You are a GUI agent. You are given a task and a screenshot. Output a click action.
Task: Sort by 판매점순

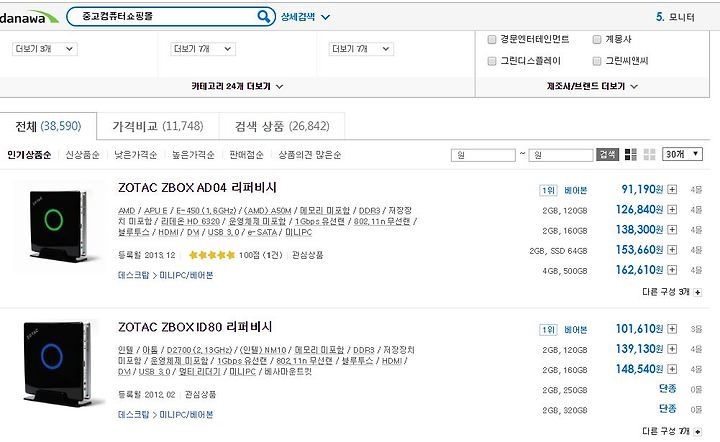[246, 155]
